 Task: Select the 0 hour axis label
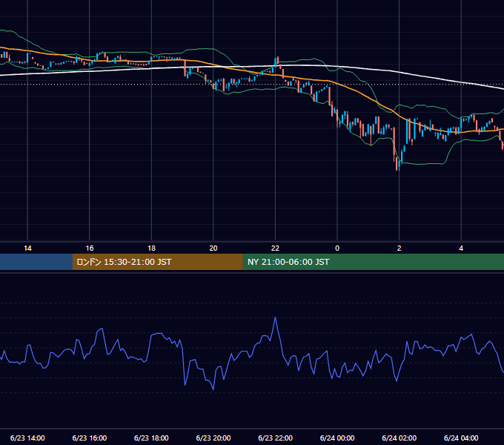(x=337, y=248)
